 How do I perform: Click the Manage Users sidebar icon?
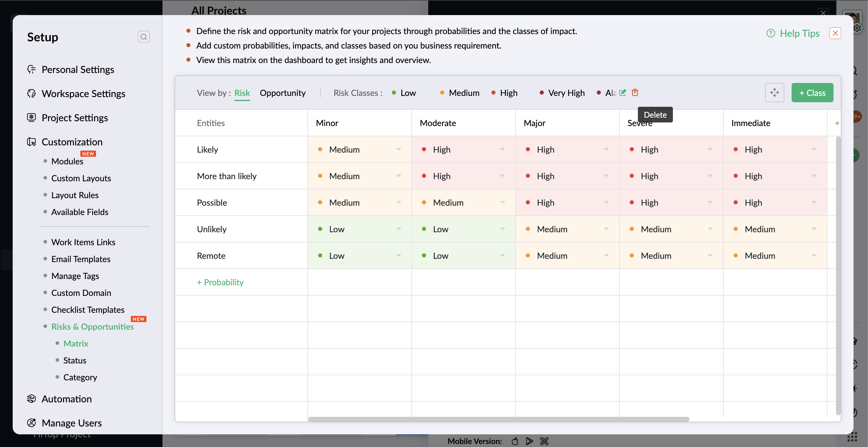point(31,423)
